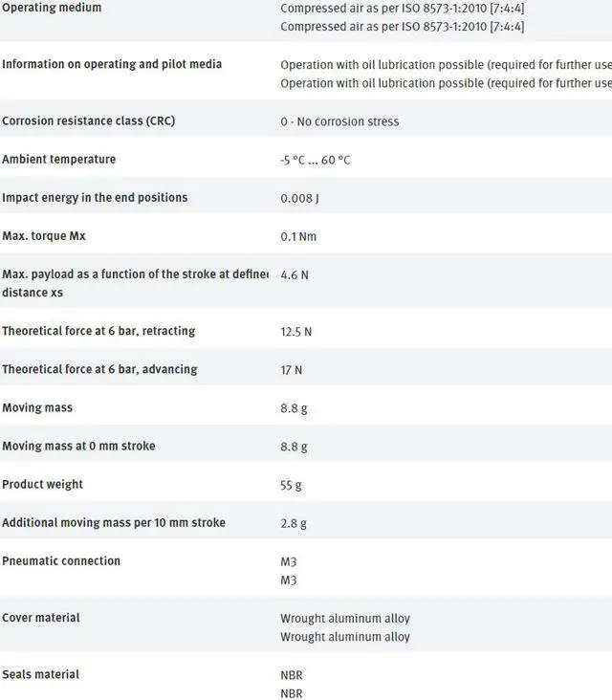Click the 4.6 N max payload value
The image size is (612, 700).
point(295,274)
